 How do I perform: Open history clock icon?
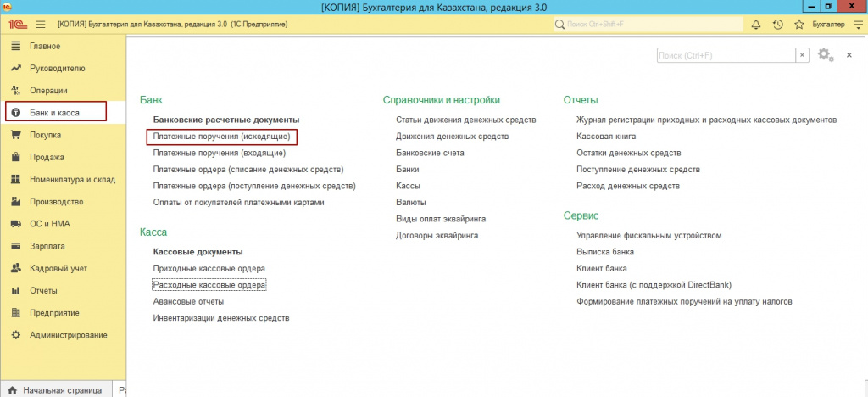pos(777,25)
